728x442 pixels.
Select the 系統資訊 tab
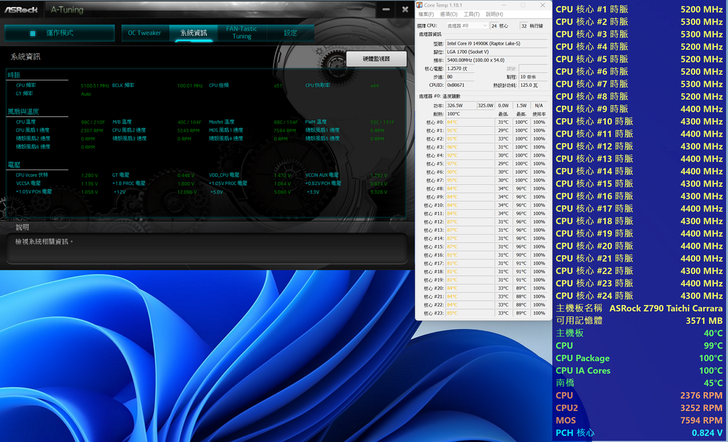(x=191, y=33)
